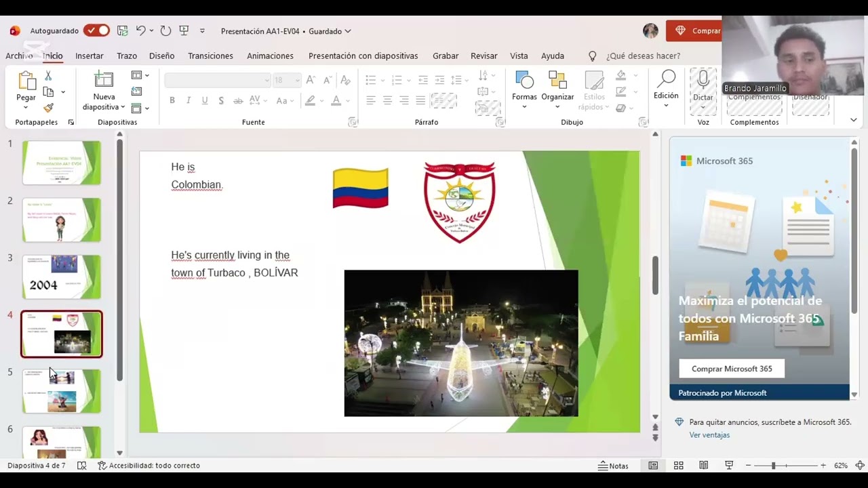Screen dimensions: 868x488
Task: Click the Redo icon
Action: [x=165, y=30]
